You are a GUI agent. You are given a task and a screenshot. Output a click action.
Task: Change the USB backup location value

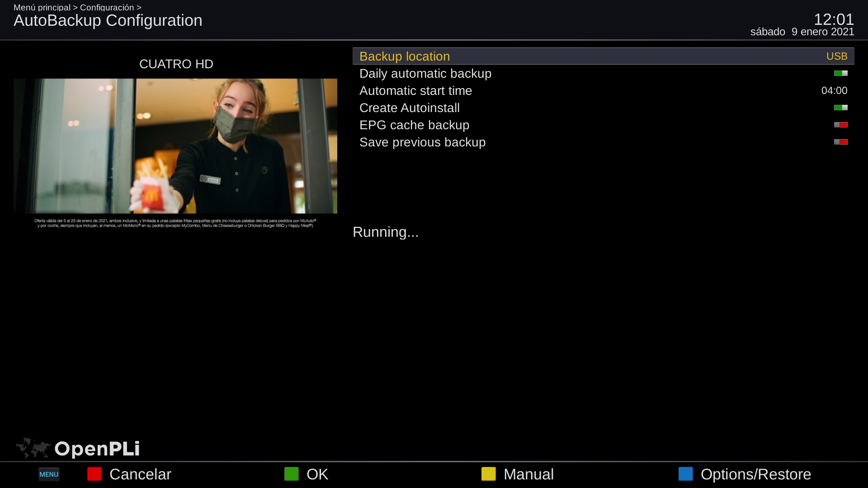pos(836,56)
